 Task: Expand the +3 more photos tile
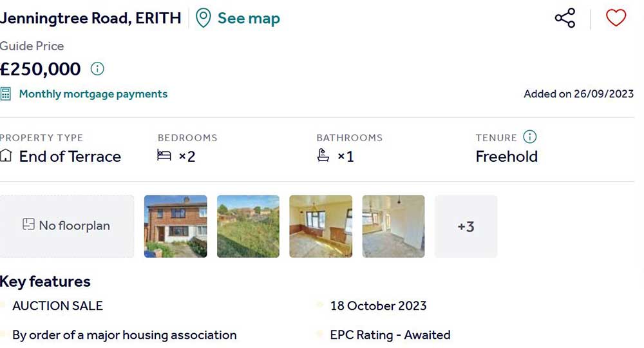[x=466, y=226]
